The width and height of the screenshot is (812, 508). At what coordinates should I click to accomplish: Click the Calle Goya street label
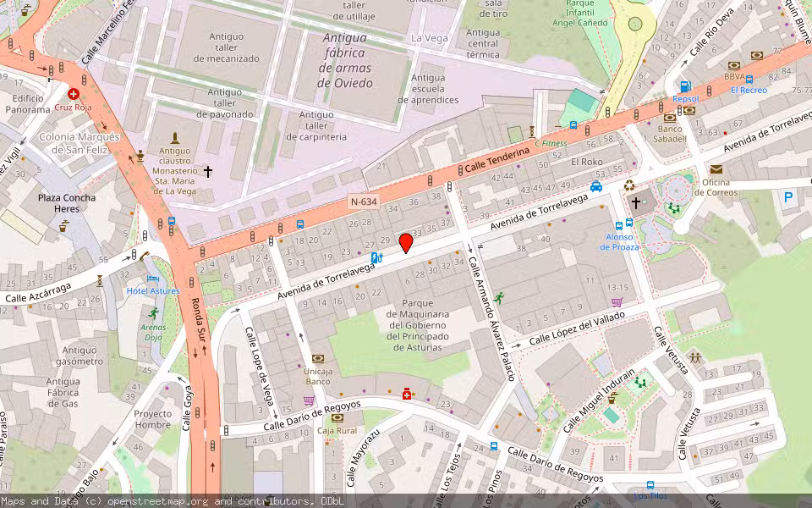(188, 408)
